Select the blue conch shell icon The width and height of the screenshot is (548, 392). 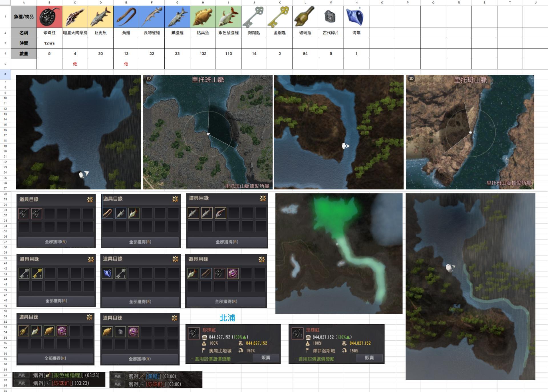(x=356, y=17)
